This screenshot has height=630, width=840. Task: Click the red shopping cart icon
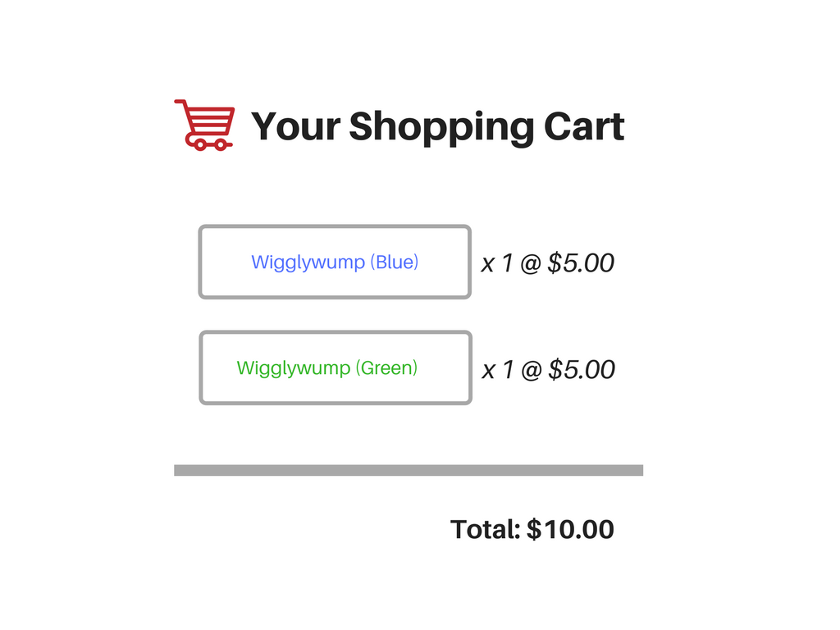[204, 124]
